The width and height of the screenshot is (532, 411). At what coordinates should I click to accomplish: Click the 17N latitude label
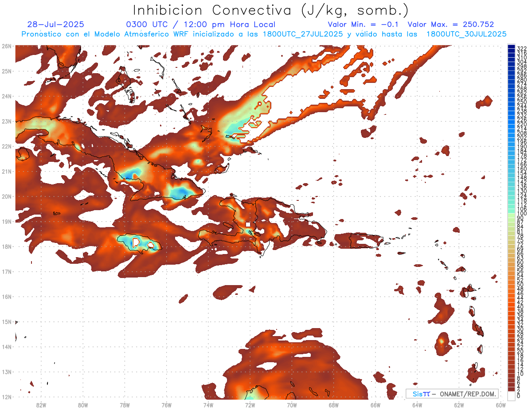click(x=7, y=271)
